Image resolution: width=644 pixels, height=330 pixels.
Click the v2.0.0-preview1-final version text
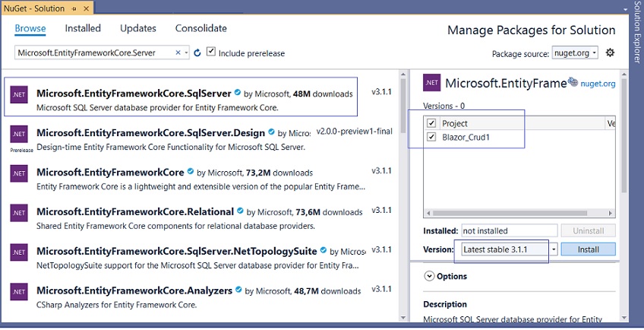(355, 132)
